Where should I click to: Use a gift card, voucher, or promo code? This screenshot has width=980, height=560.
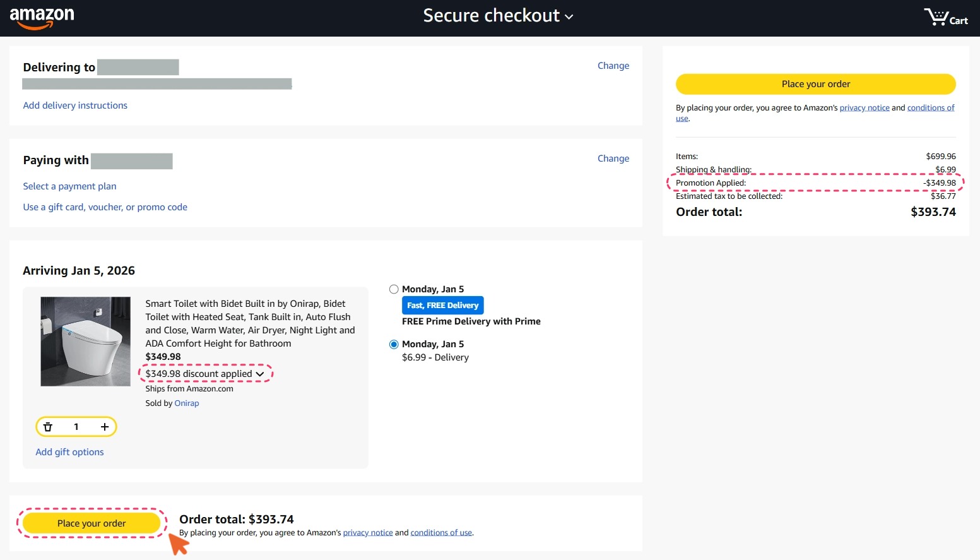click(105, 207)
